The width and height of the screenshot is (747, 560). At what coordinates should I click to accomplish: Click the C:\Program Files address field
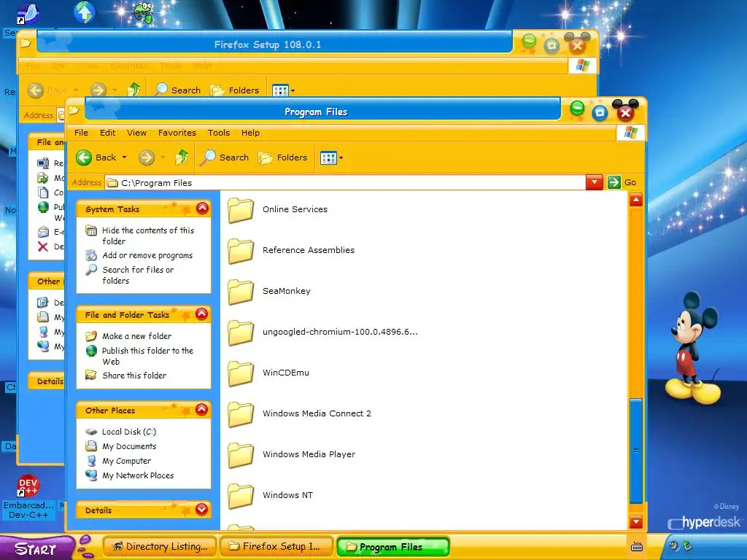pyautogui.click(x=346, y=183)
